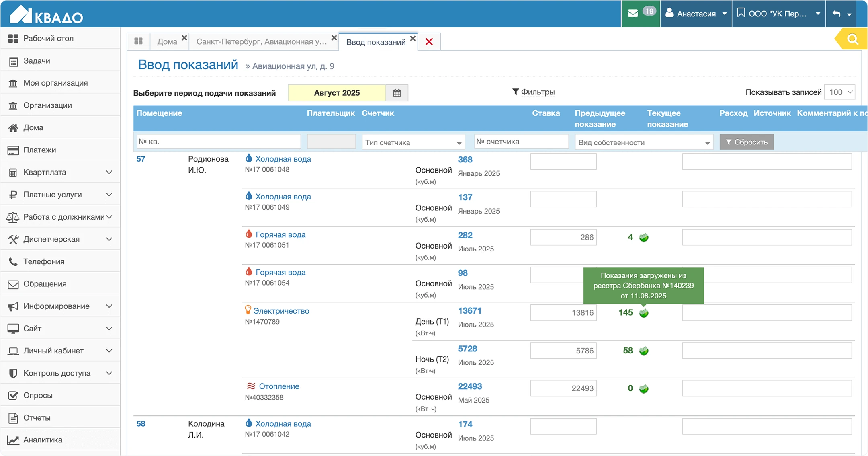Click the Sberbank source icon in Отопление row
The height and width of the screenshot is (456, 868).
pyautogui.click(x=644, y=389)
